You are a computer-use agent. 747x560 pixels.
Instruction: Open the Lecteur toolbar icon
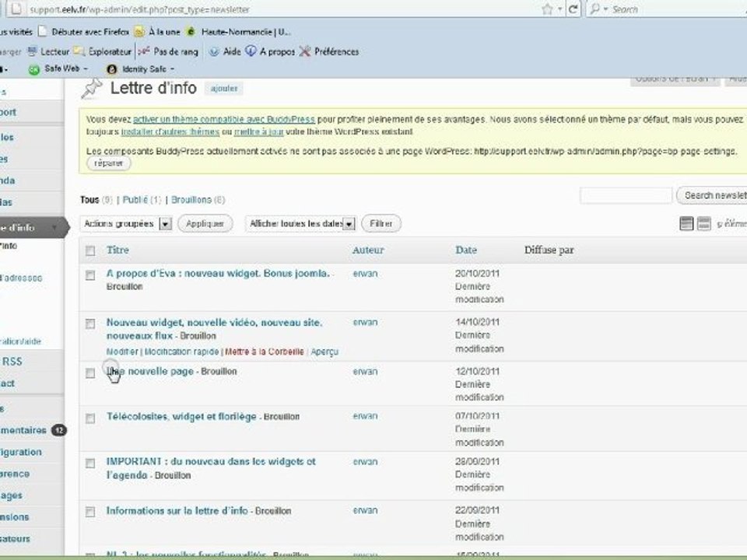pyautogui.click(x=33, y=51)
